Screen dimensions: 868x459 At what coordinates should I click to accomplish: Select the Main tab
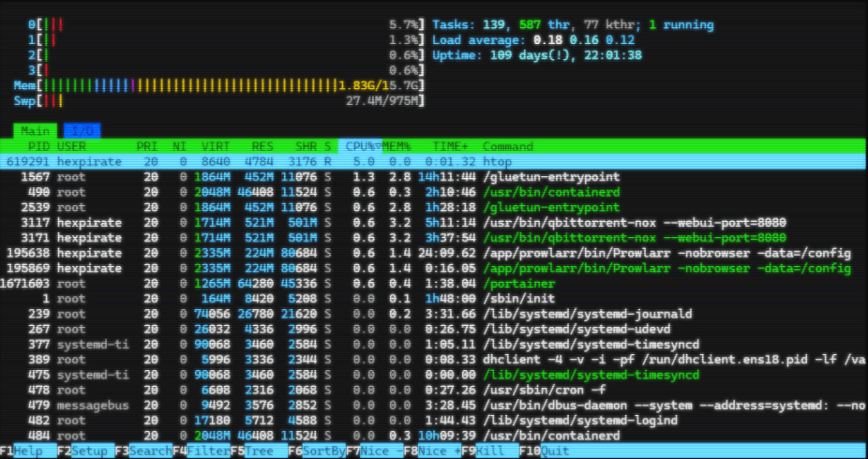pos(36,130)
